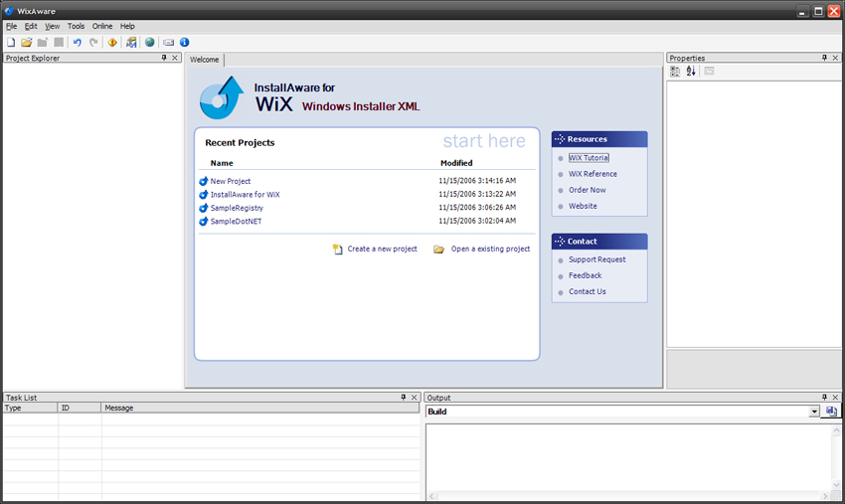Click the Order Now link
The image size is (845, 504).
point(588,190)
